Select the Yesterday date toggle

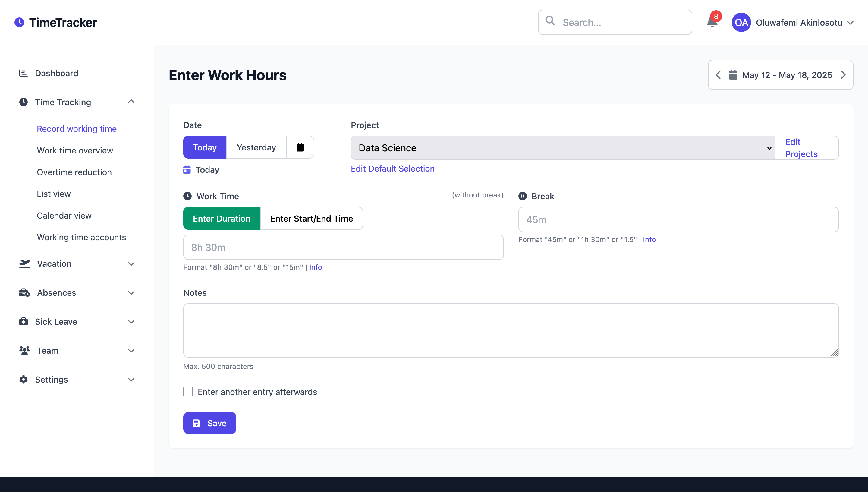pos(256,147)
